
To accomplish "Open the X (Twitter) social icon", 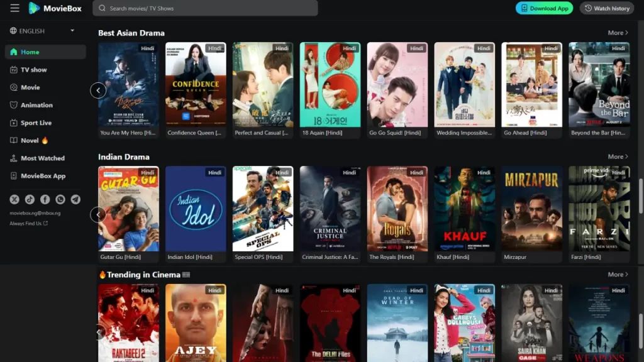I will [x=14, y=199].
